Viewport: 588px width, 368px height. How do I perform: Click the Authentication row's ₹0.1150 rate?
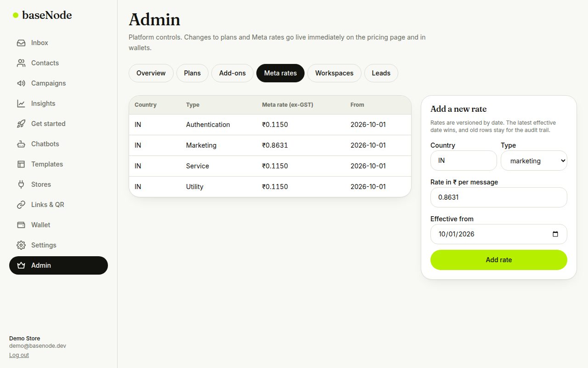click(275, 125)
